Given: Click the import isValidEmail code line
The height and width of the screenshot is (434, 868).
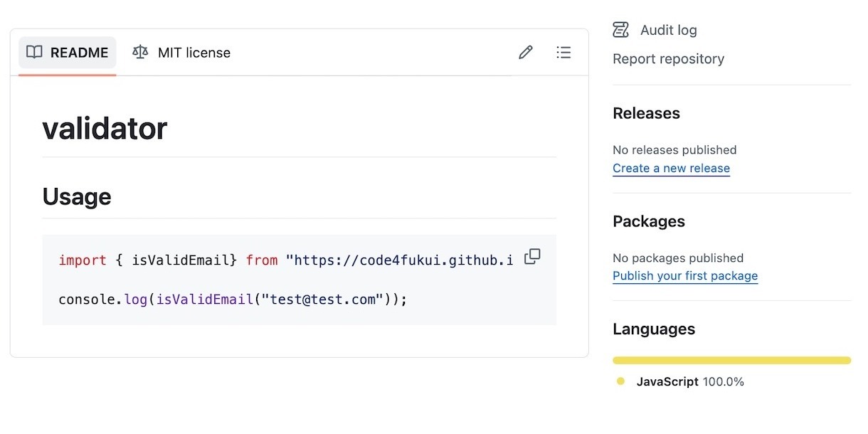Looking at the screenshot, I should (285, 260).
